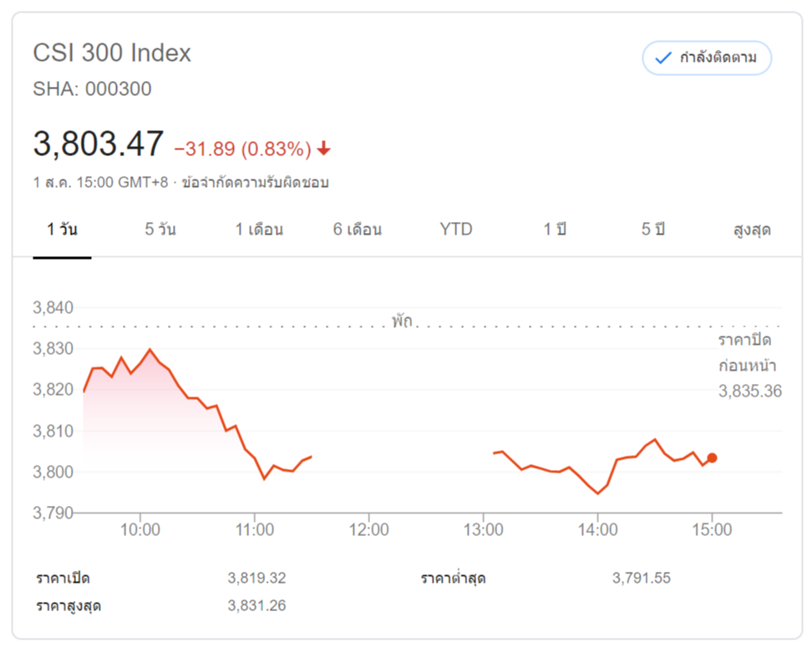Toggle the กำลังติดตาม follow button
Viewport: 812px width, 652px height.
(x=707, y=58)
